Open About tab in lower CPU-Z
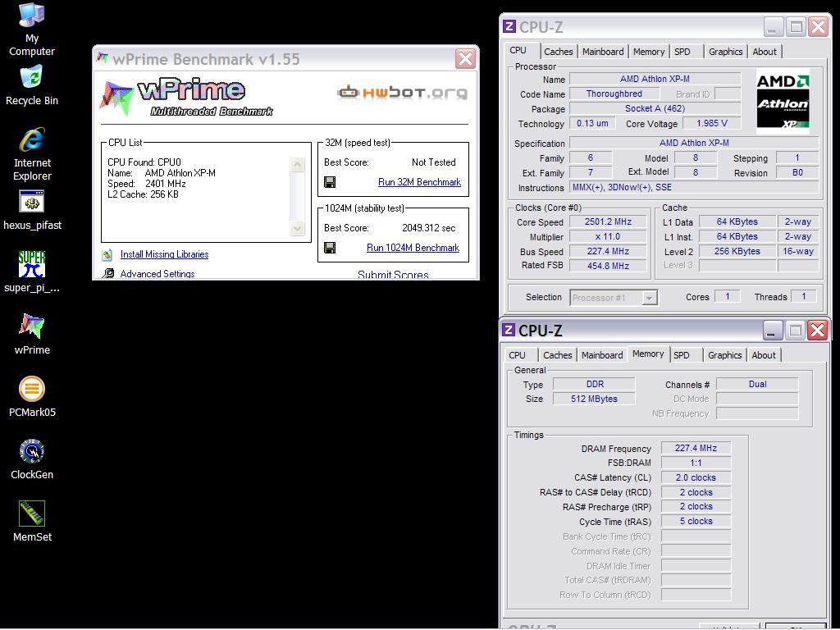Image resolution: width=840 pixels, height=630 pixels. pyautogui.click(x=764, y=354)
